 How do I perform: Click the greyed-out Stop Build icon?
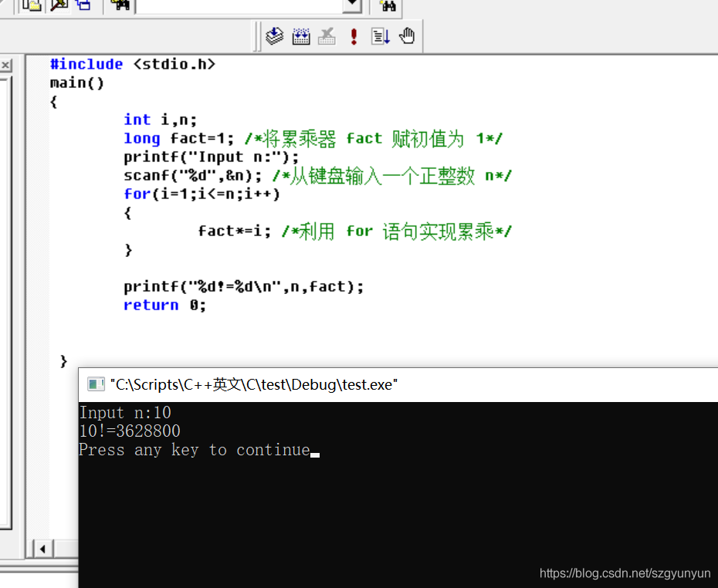click(327, 35)
